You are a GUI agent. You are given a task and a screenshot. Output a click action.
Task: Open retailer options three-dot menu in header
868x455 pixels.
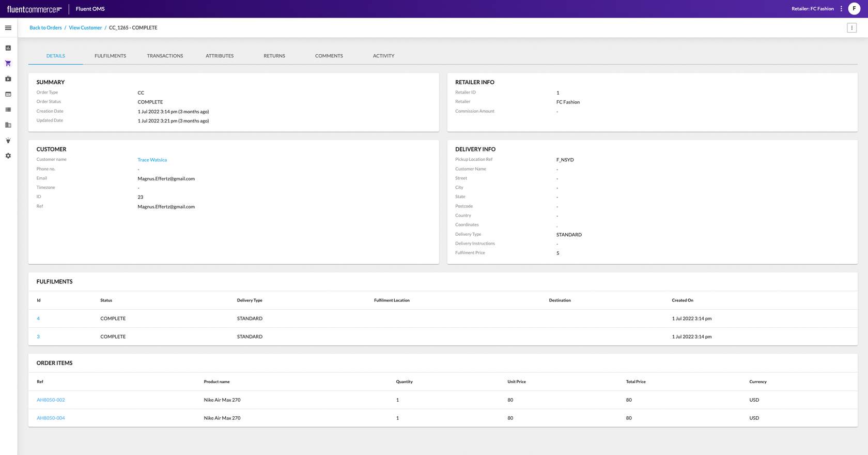click(x=841, y=9)
